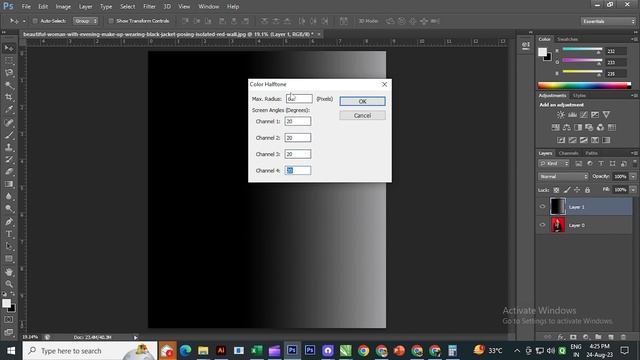This screenshot has width=640, height=360.
Task: Click foreground color swatch in Color panel
Action: point(542,52)
